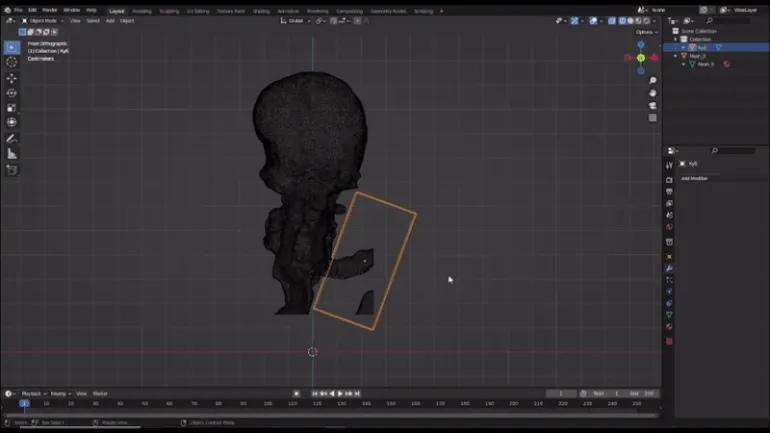Switch to wireframe viewport shading

point(622,20)
